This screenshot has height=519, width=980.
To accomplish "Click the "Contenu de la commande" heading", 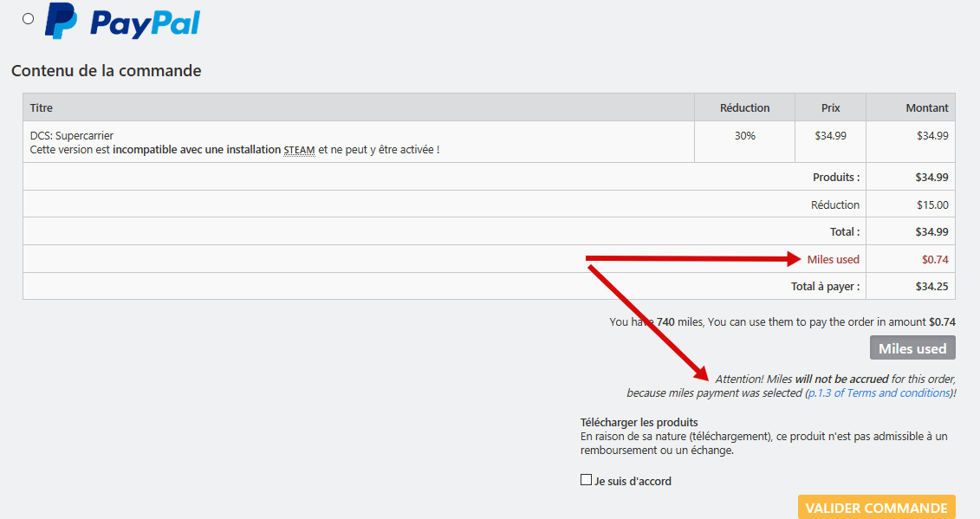I will 106,71.
